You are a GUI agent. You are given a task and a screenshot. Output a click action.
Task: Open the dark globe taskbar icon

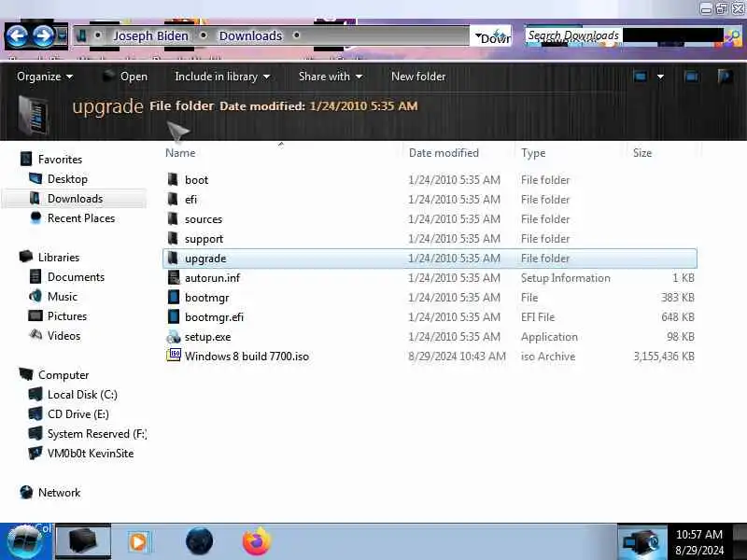[x=199, y=541]
